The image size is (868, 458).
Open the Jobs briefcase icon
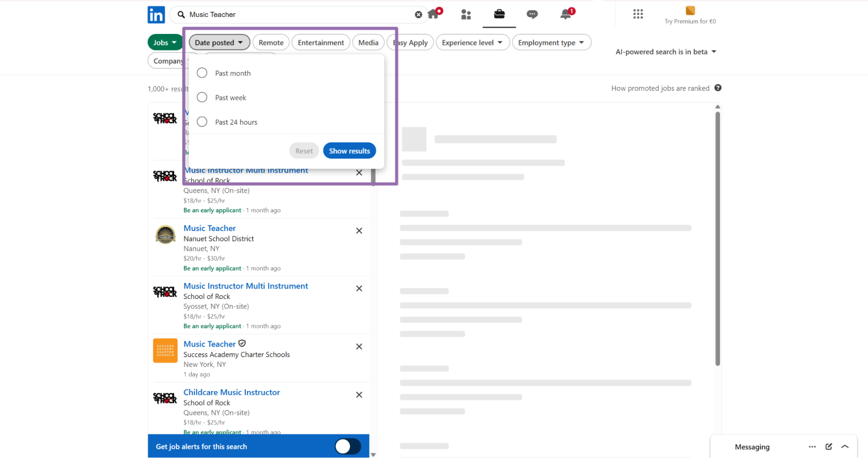(499, 14)
